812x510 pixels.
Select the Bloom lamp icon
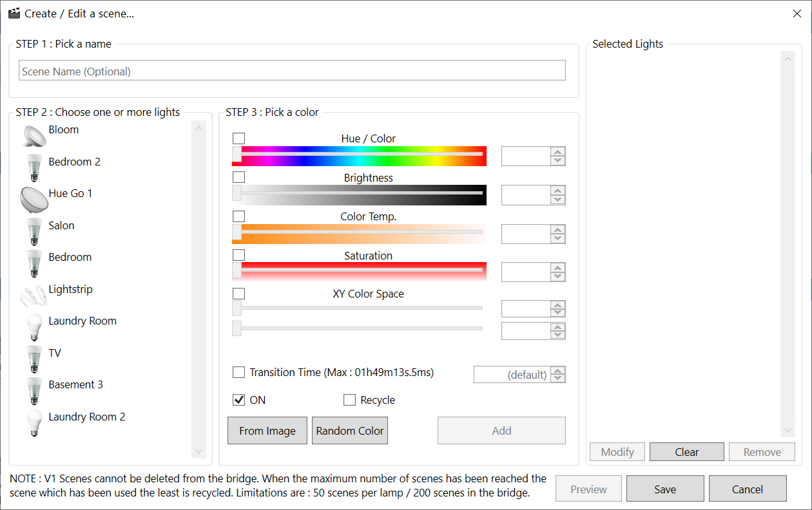click(34, 135)
